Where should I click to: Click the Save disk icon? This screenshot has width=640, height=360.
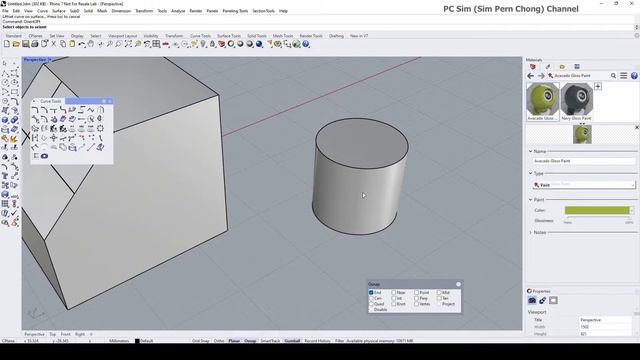pyautogui.click(x=25, y=44)
